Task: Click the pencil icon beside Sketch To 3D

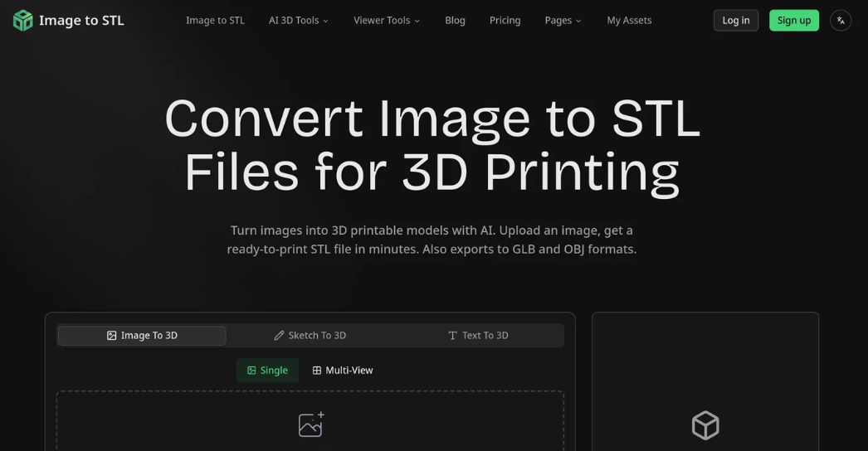Action: [x=279, y=336]
